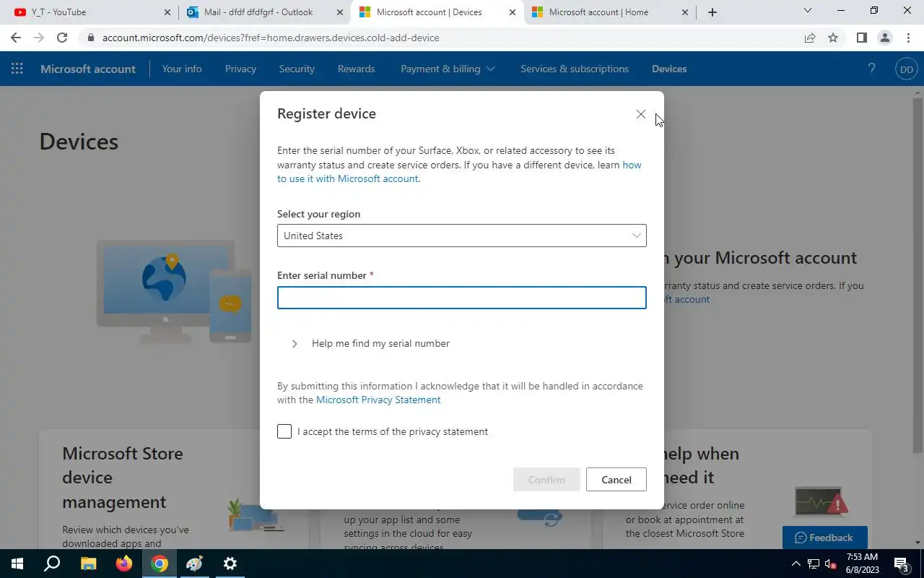
Task: Open the Rewards page
Action: (x=356, y=69)
